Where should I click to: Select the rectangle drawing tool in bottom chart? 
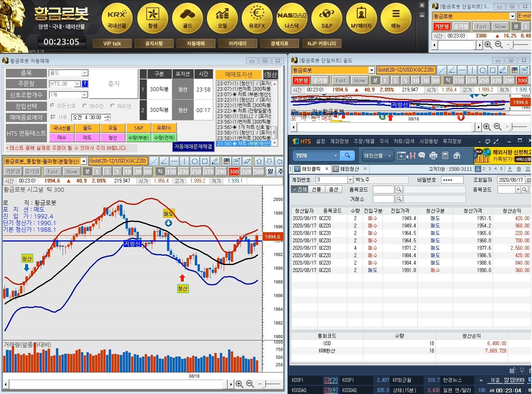pyautogui.click(x=205, y=161)
